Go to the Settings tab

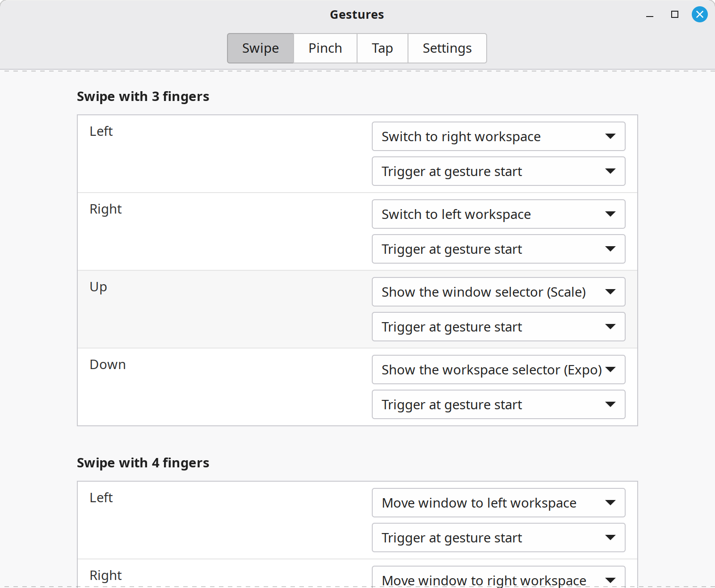(447, 48)
